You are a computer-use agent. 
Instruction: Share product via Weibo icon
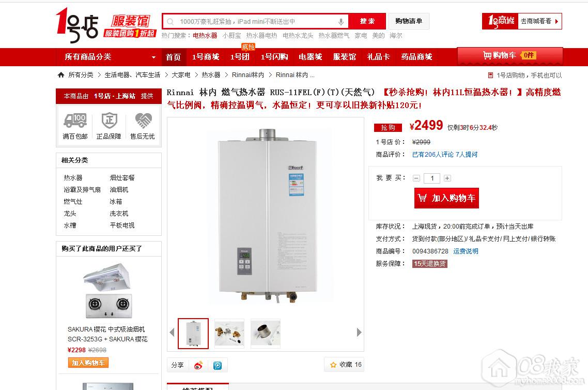(198, 365)
